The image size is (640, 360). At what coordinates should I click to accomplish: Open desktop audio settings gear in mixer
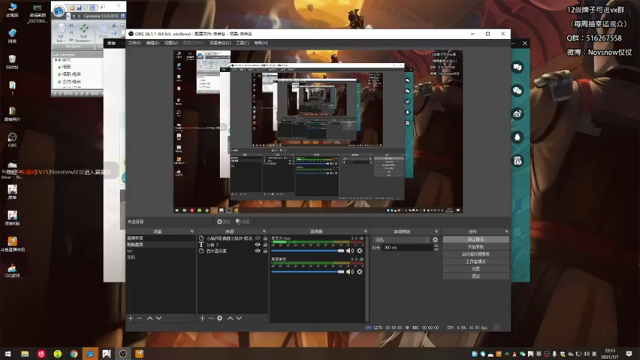click(x=360, y=271)
